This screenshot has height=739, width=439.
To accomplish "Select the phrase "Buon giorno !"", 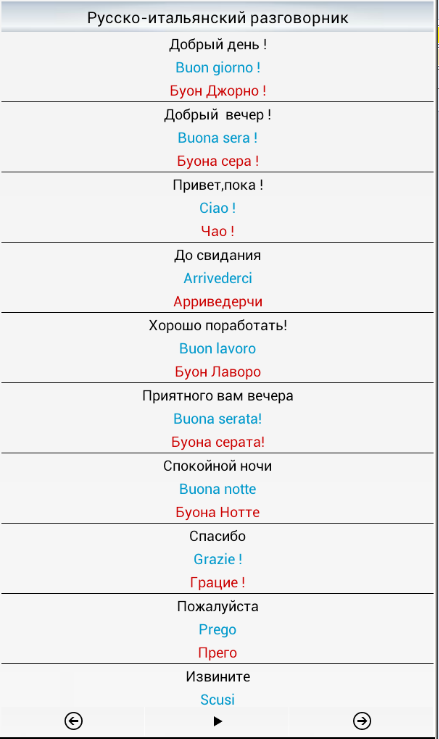I will [217, 67].
